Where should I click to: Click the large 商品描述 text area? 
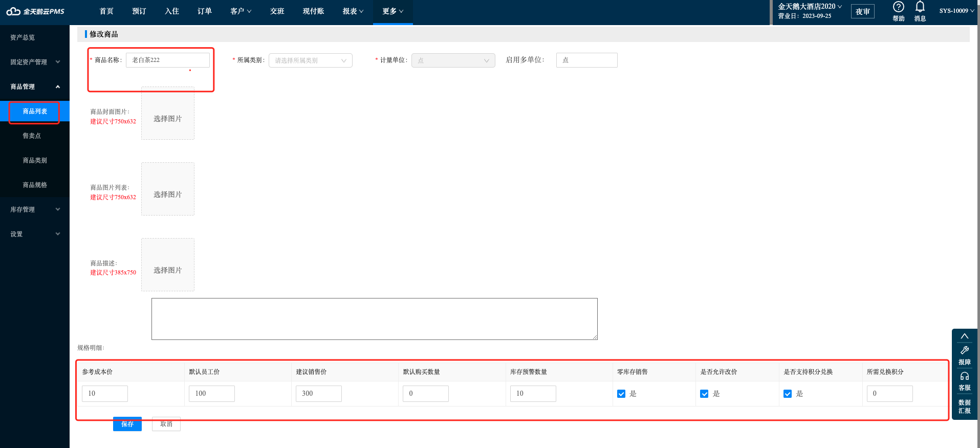[x=375, y=319]
